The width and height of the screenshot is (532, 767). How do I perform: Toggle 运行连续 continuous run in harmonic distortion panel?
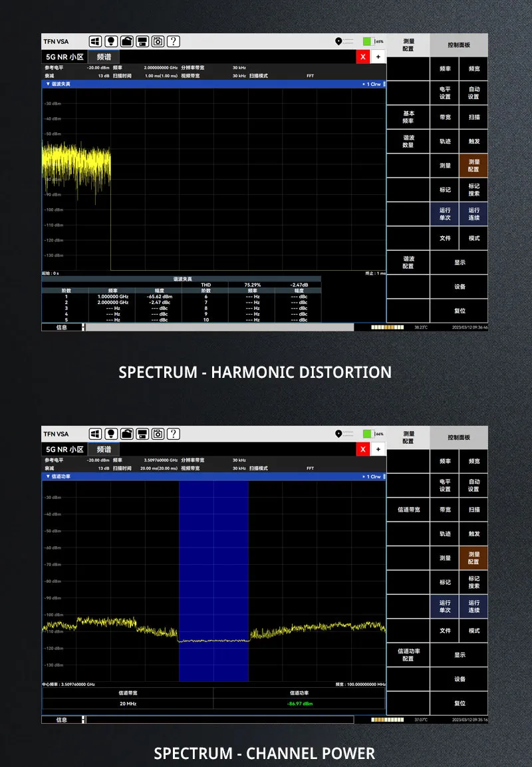coord(473,214)
